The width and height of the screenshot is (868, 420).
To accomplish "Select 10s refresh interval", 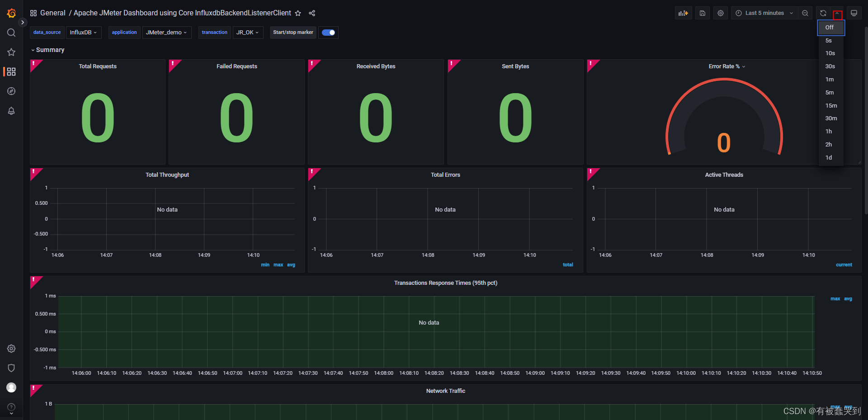I will 831,53.
